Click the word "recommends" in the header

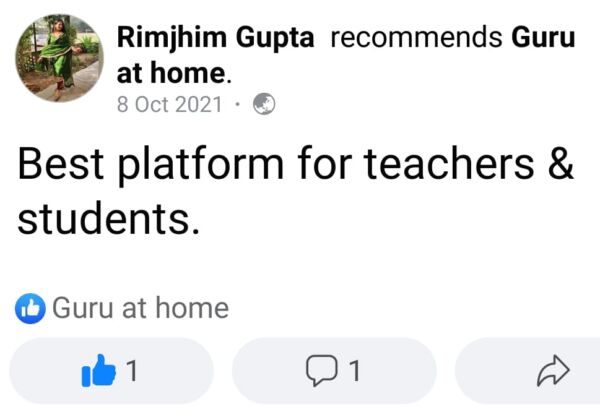point(416,38)
